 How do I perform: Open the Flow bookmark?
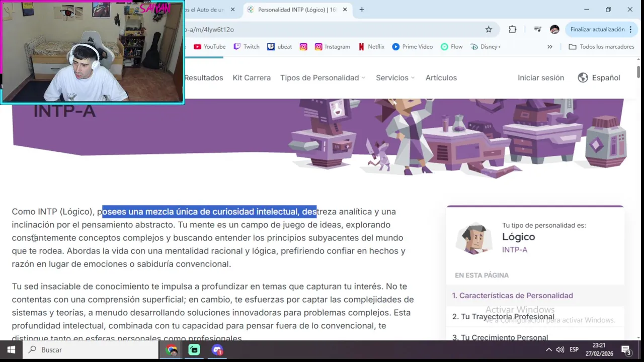[x=451, y=47]
